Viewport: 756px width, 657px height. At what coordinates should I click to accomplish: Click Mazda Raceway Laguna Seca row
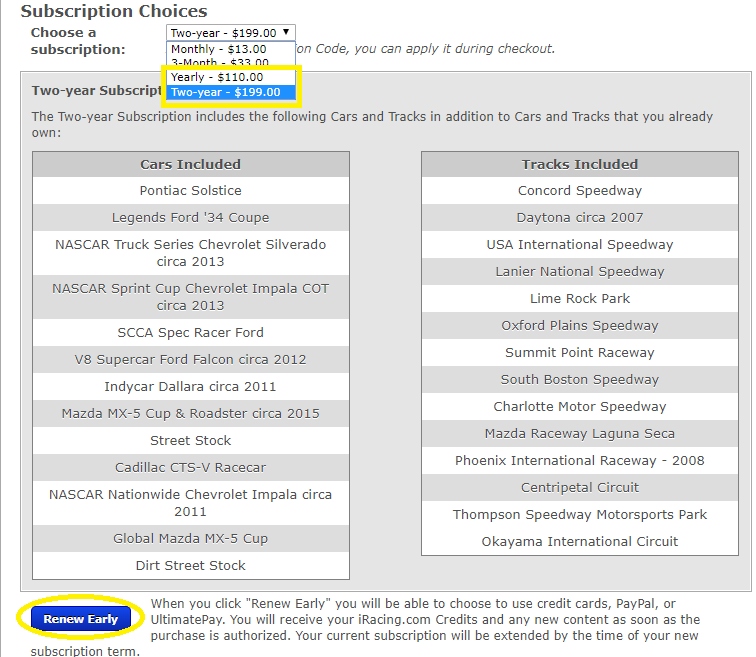pyautogui.click(x=580, y=433)
